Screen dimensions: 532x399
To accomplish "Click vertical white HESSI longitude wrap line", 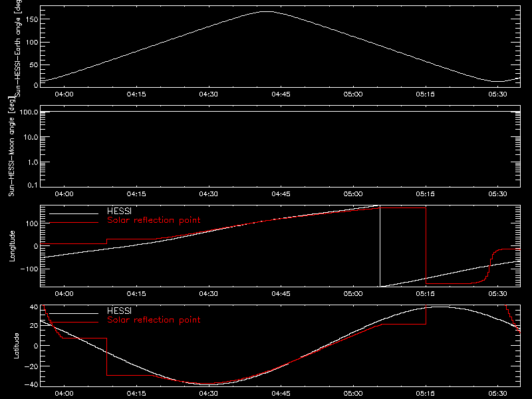I will click(x=380, y=246).
